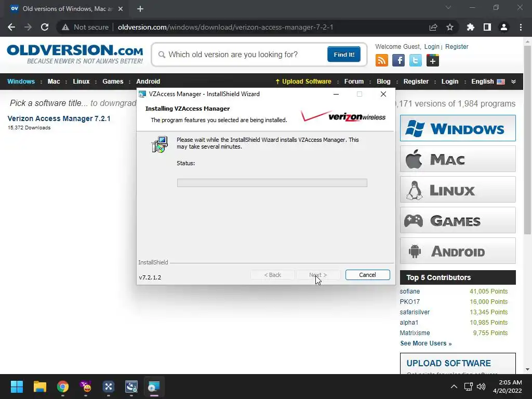532x399 pixels.
Task: Open contributor alpha1 profile
Action: pyautogui.click(x=409, y=322)
